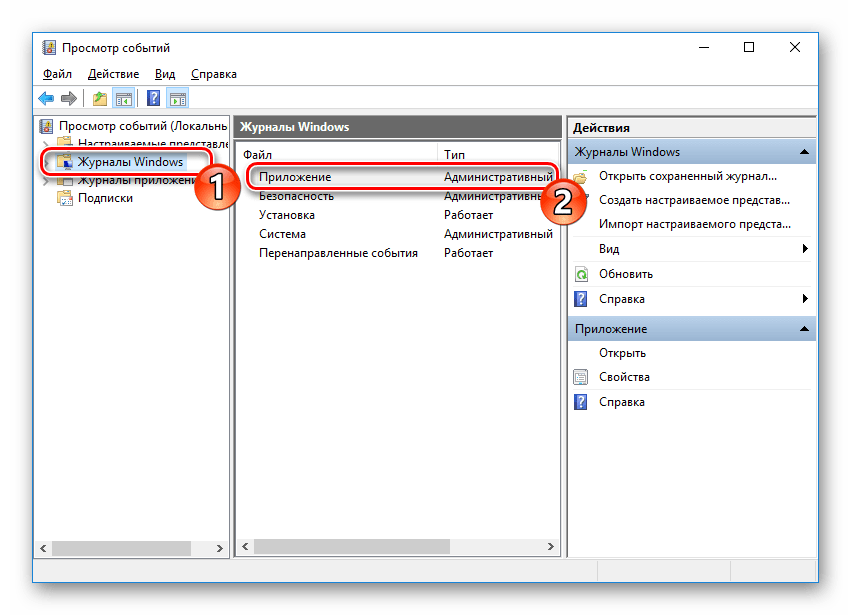Click the Back arrow toolbar icon
This screenshot has height=615, width=851.
point(46,98)
